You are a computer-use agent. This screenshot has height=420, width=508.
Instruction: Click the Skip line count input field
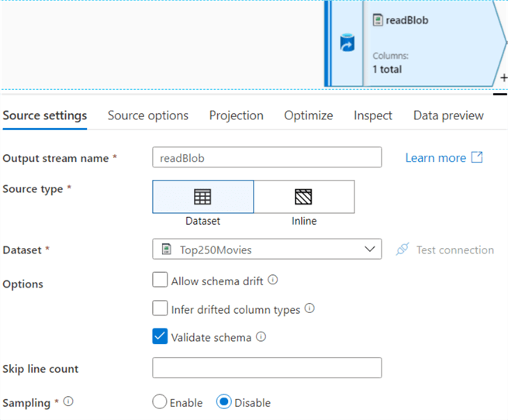tap(267, 367)
